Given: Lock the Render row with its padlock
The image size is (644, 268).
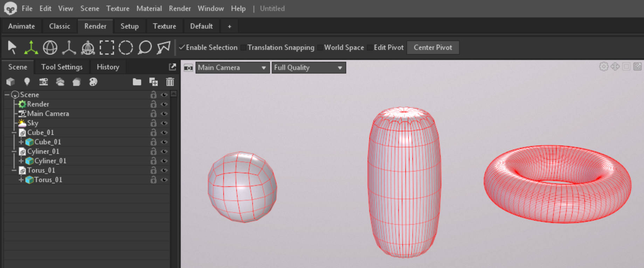Looking at the screenshot, I should (x=153, y=104).
